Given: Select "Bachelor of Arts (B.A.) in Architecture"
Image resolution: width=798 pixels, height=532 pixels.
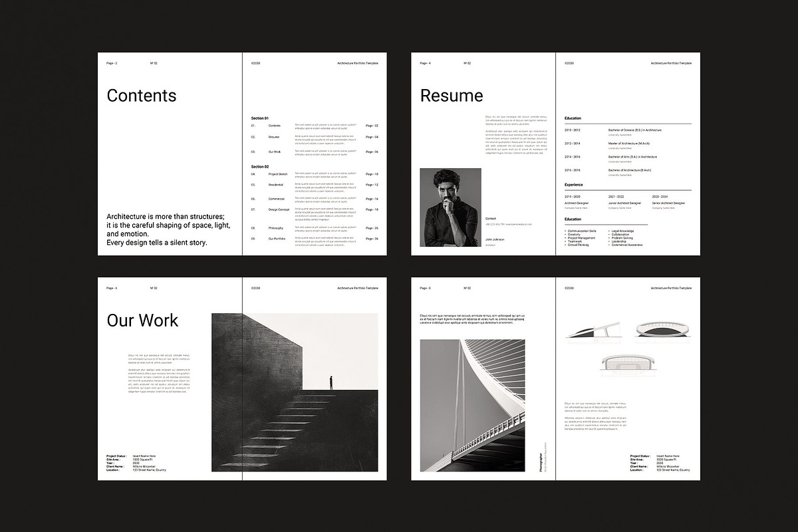Looking at the screenshot, I should tap(632, 157).
